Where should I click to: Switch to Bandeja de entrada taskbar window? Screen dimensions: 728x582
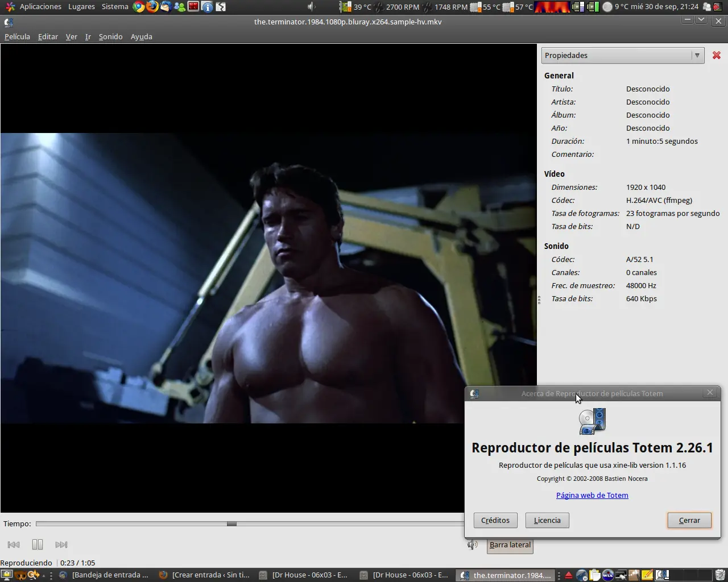tap(105, 575)
